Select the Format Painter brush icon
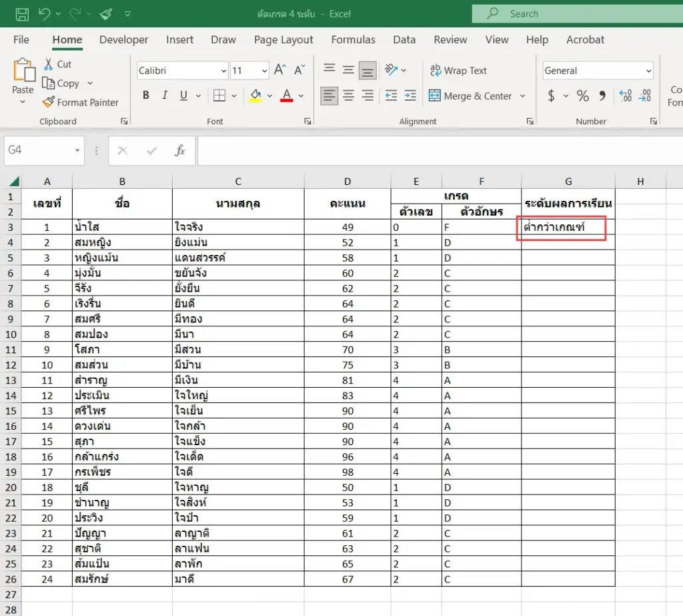Image resolution: width=683 pixels, height=616 pixels. click(48, 102)
